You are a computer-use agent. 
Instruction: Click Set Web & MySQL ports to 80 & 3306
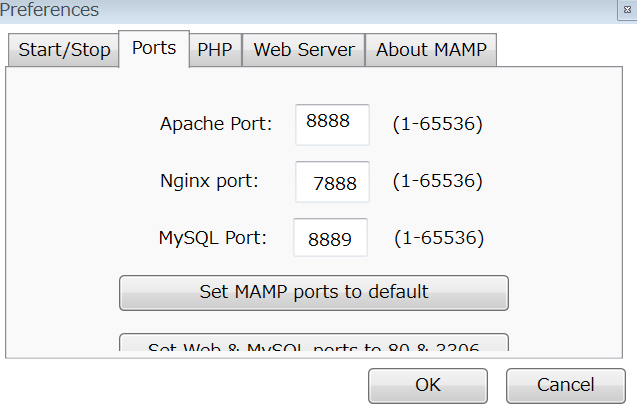(314, 343)
